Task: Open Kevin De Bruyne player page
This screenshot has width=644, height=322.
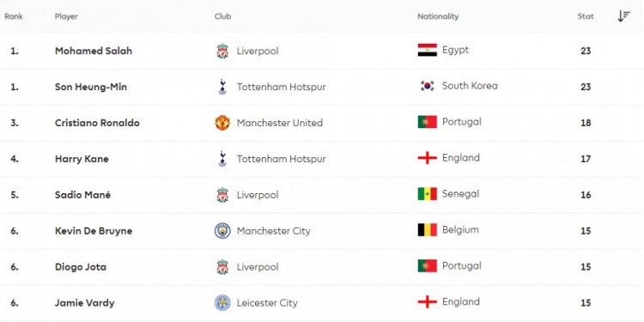Action: pyautogui.click(x=94, y=231)
